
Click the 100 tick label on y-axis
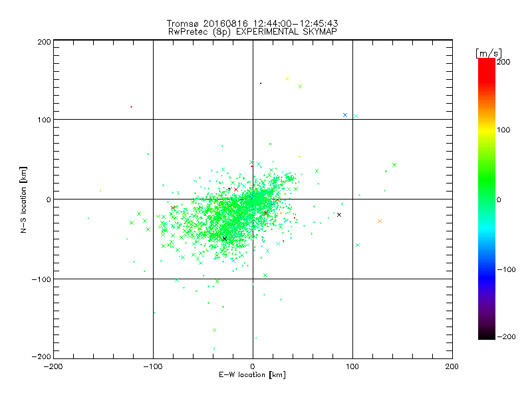click(x=44, y=120)
